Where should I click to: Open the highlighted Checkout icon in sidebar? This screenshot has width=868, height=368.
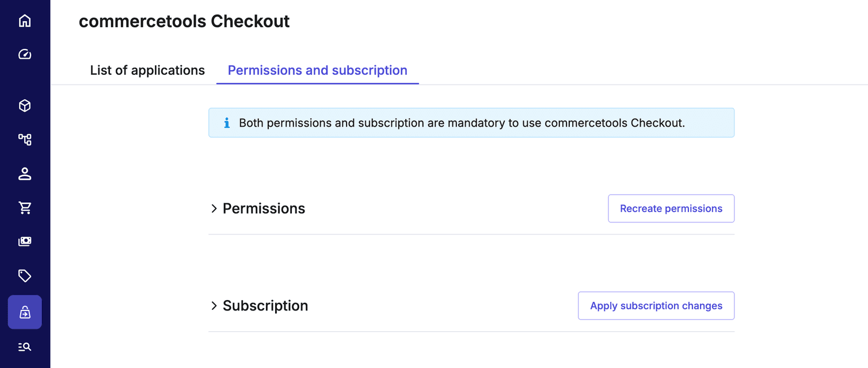(x=25, y=312)
